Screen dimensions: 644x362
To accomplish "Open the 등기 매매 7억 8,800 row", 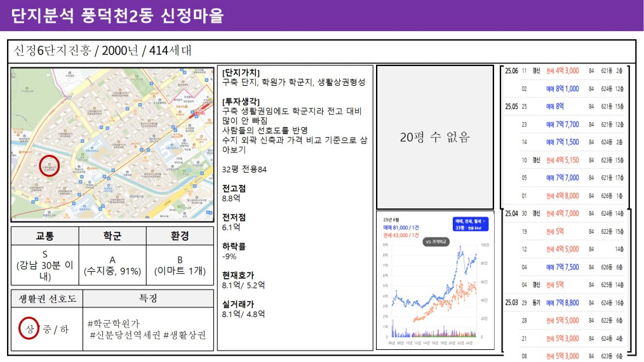I will pyautogui.click(x=565, y=303).
